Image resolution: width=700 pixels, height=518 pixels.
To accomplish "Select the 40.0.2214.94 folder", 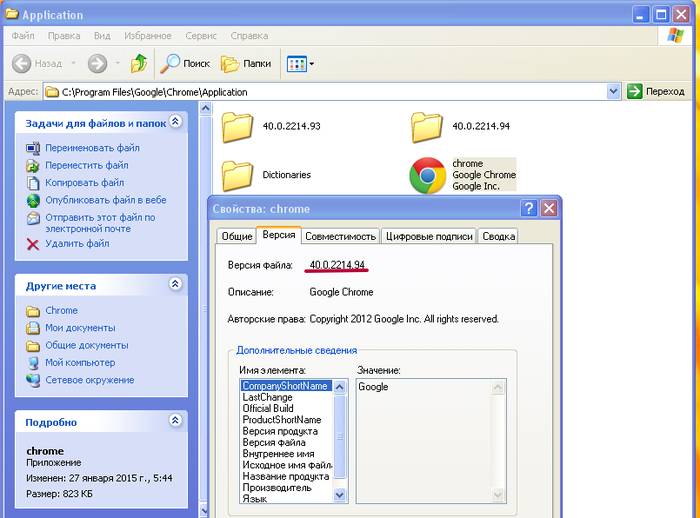I will pos(460,127).
